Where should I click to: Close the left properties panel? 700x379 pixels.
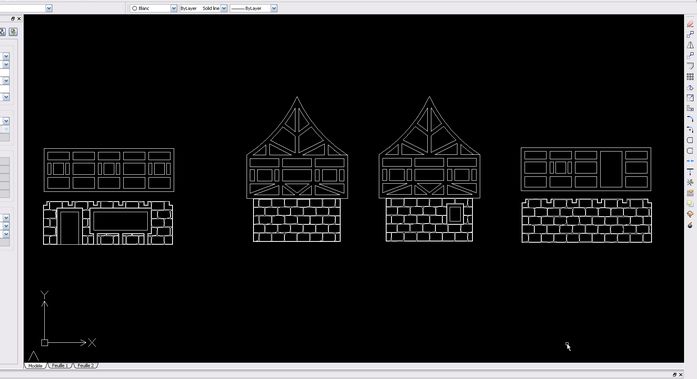point(19,19)
